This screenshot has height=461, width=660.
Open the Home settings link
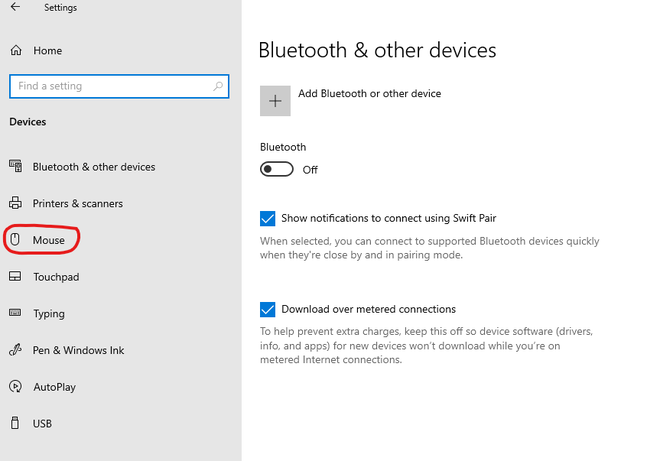[x=47, y=50]
